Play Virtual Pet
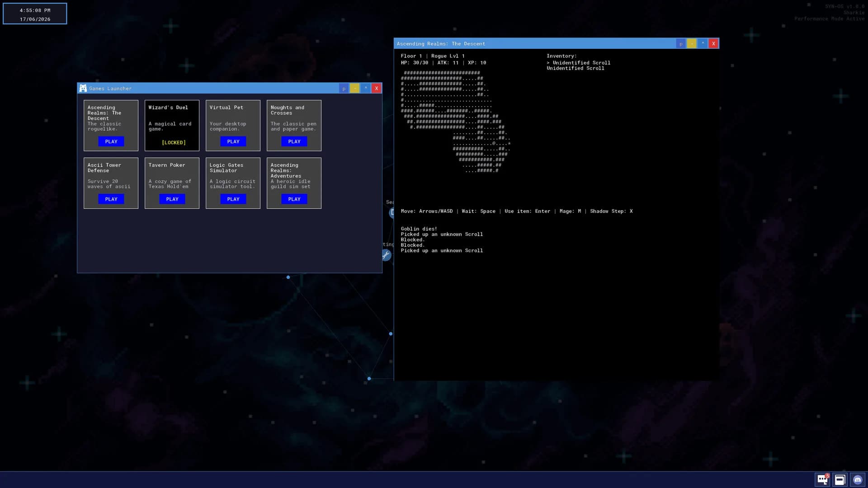This screenshot has width=868, height=488. [x=233, y=141]
